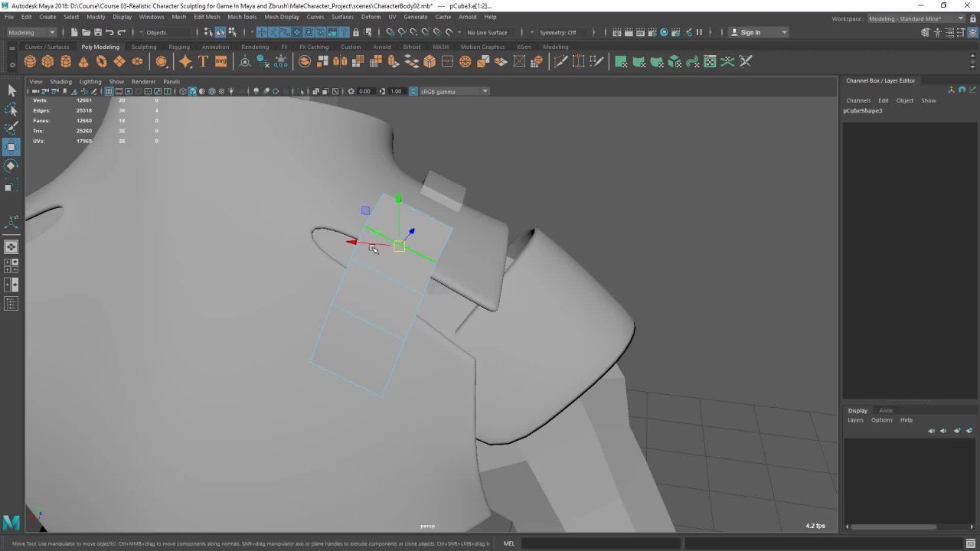Switch to the Sculpting shelf tab
980x551 pixels.
143,47
